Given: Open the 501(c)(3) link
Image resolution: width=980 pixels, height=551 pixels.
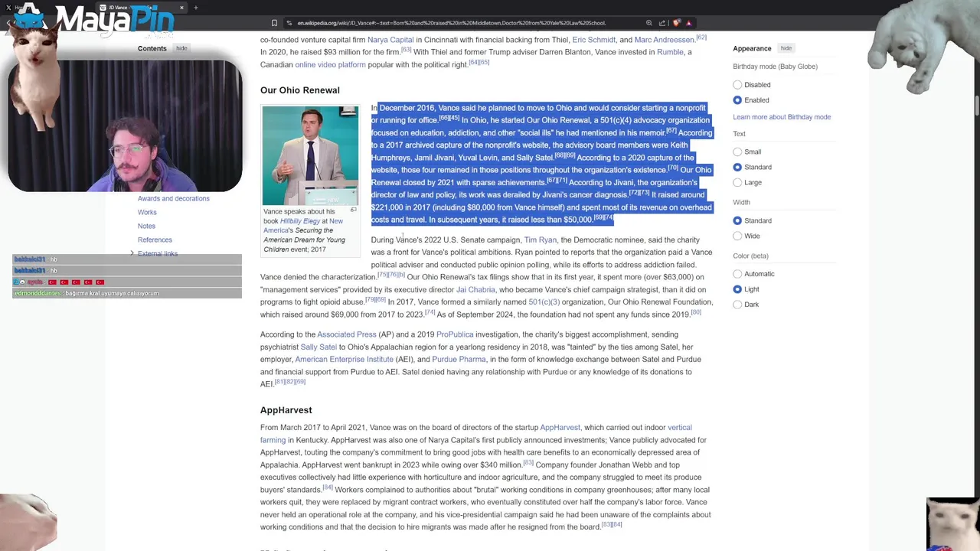Looking at the screenshot, I should click(x=544, y=302).
